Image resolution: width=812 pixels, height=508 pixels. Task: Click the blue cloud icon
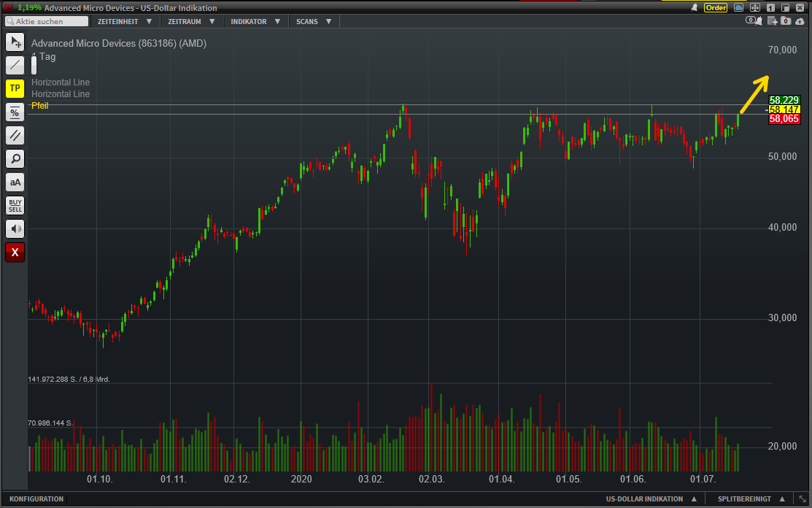(739, 8)
